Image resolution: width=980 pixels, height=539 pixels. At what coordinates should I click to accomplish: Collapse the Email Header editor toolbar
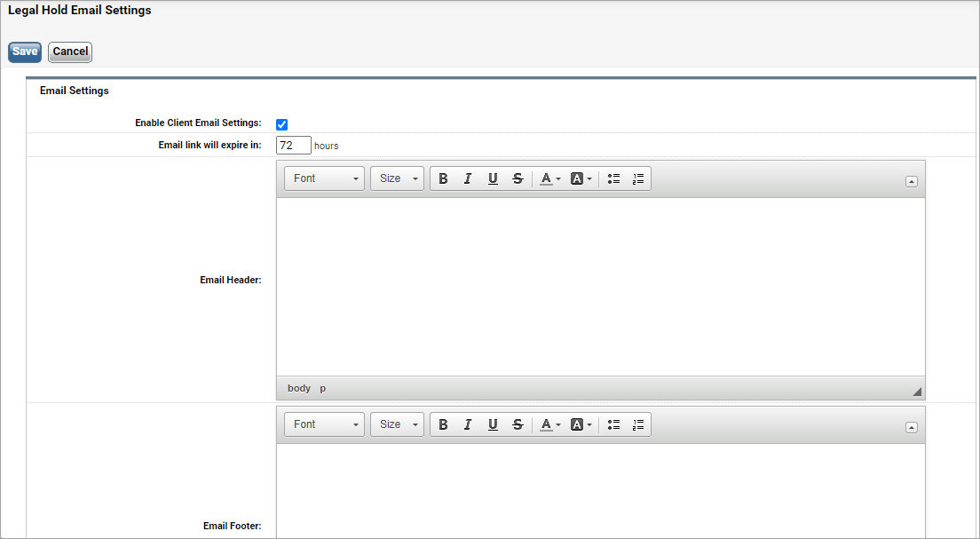tap(912, 181)
